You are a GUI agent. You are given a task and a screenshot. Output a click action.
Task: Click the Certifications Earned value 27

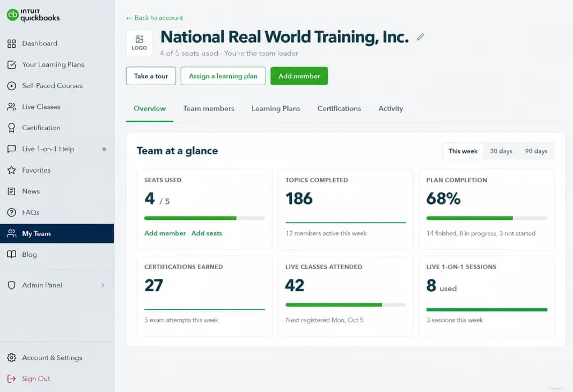click(x=154, y=285)
